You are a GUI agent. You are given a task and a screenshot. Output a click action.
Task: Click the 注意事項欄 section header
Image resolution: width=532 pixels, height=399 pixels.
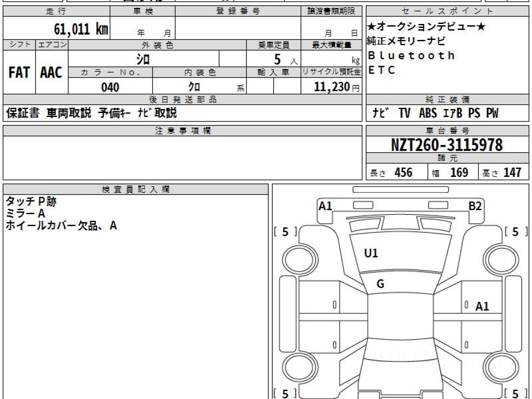click(x=182, y=131)
